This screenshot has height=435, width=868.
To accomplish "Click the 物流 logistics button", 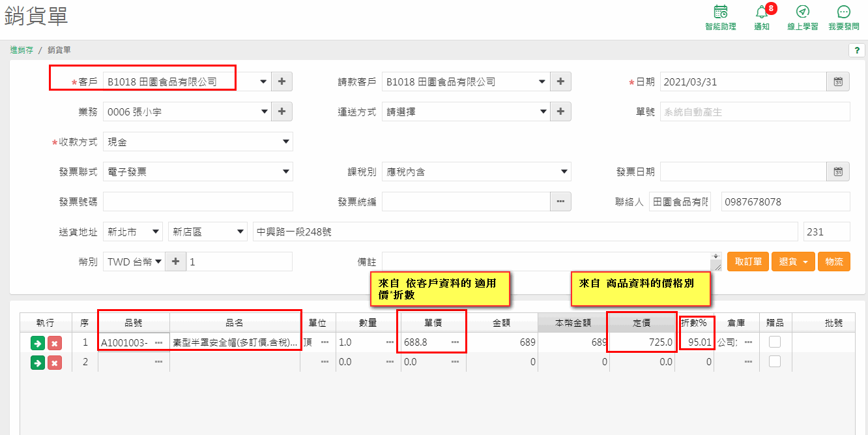I will (x=834, y=262).
